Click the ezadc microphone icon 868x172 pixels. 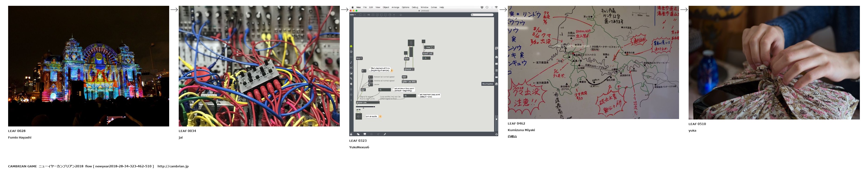(x=411, y=43)
